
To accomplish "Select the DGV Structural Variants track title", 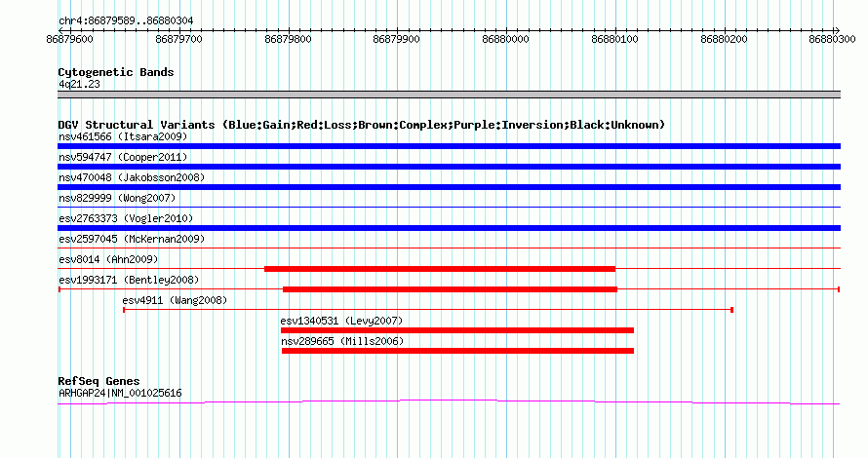I will (x=362, y=125).
